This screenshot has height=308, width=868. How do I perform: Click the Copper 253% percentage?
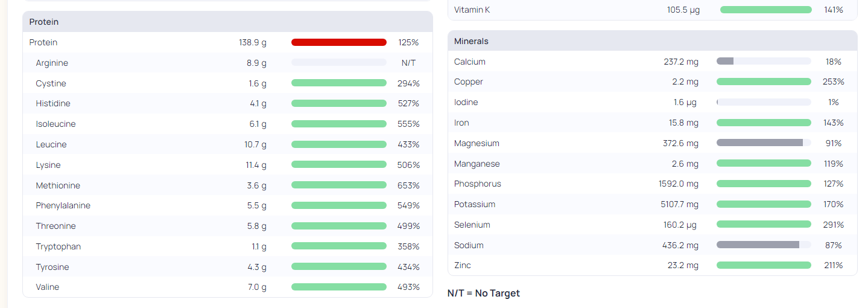click(833, 82)
